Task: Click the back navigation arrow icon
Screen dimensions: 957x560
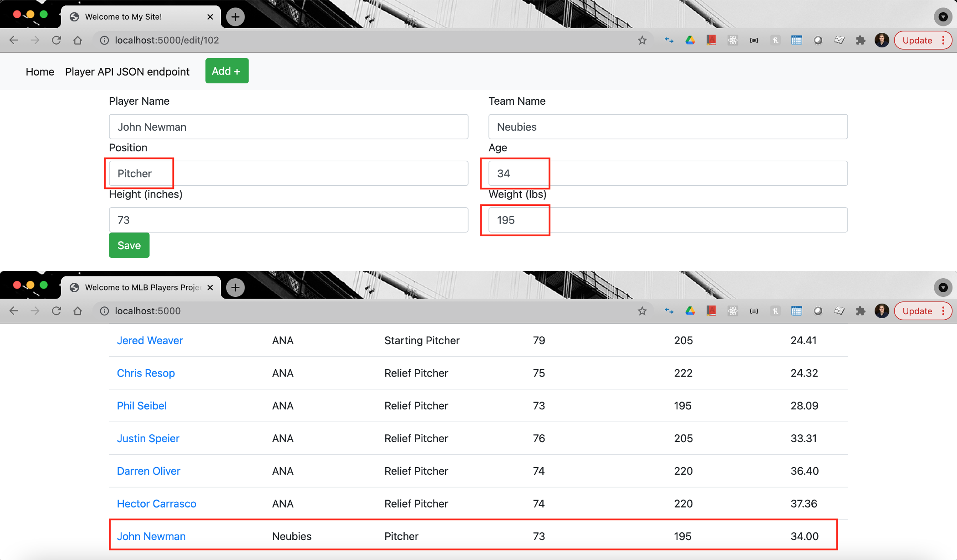Action: click(x=15, y=41)
